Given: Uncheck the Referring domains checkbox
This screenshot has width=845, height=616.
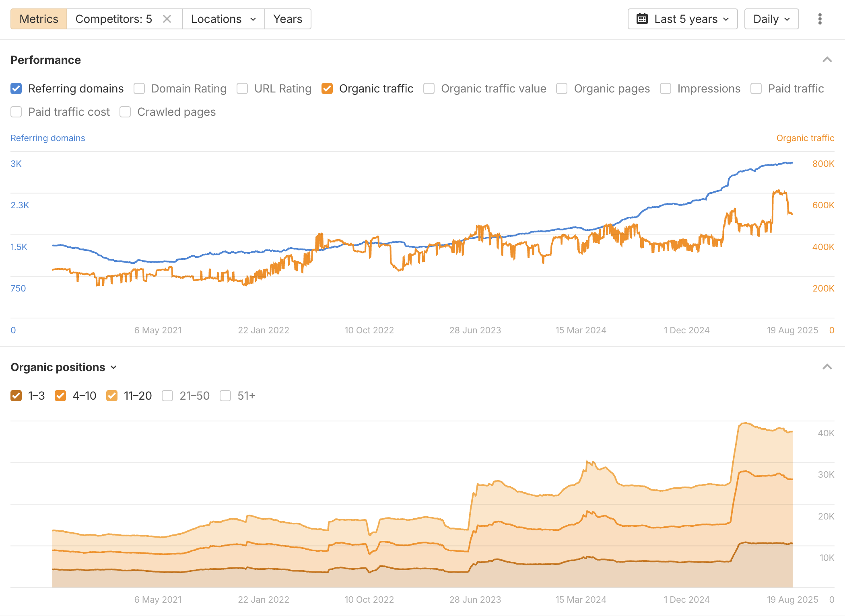Looking at the screenshot, I should click(16, 88).
